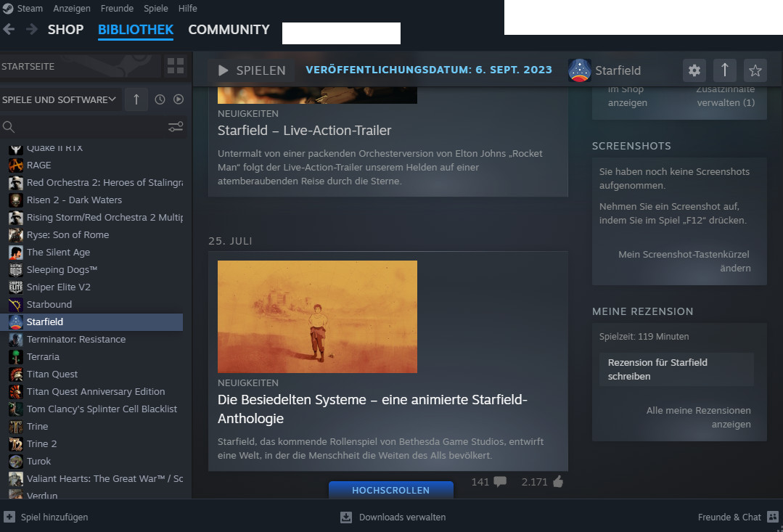Image resolution: width=783 pixels, height=532 pixels.
Task: Open Alle meine Rezensionen anzeigen link
Action: pyautogui.click(x=698, y=417)
